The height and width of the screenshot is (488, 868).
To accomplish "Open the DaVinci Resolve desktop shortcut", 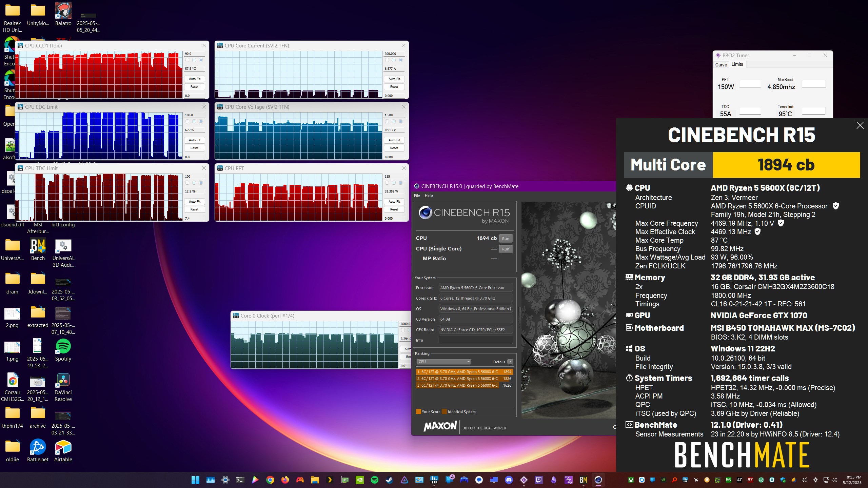I will (x=63, y=387).
